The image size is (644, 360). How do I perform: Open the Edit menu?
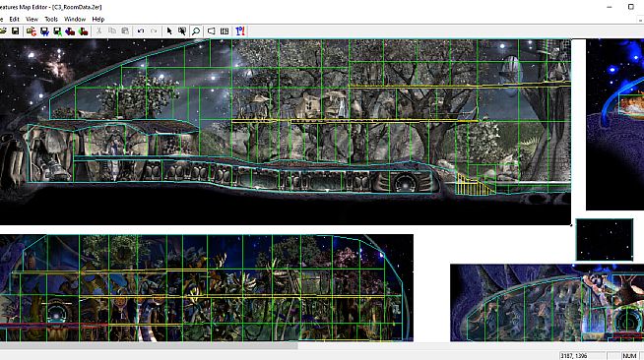[x=15, y=20]
